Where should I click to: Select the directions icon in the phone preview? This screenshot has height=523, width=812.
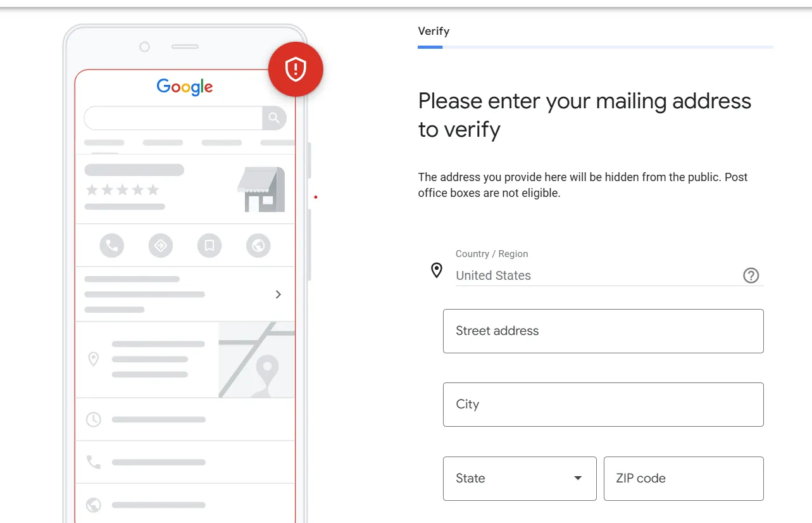click(161, 246)
